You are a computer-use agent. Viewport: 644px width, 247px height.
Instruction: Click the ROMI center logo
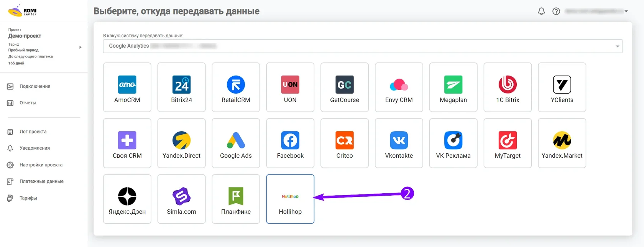tap(23, 11)
